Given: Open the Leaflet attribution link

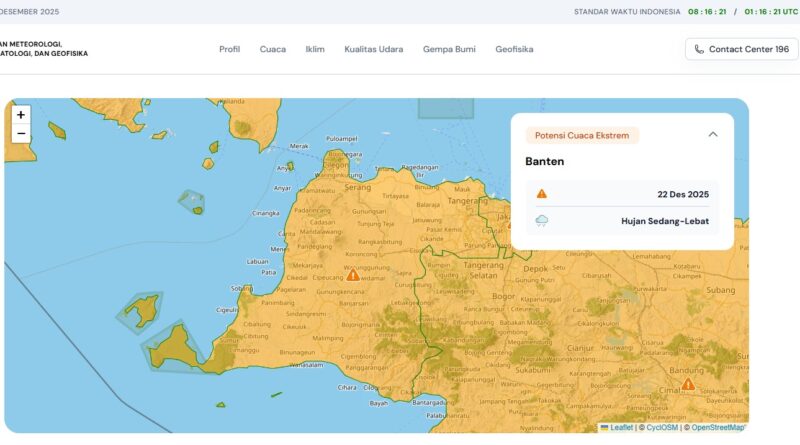Looking at the screenshot, I should 621,428.
